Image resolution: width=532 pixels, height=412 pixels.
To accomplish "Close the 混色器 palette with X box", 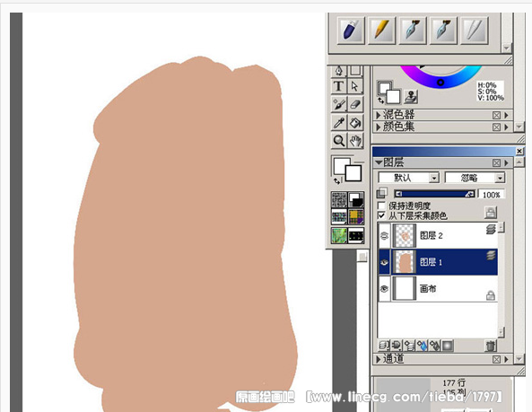I will click(x=496, y=115).
